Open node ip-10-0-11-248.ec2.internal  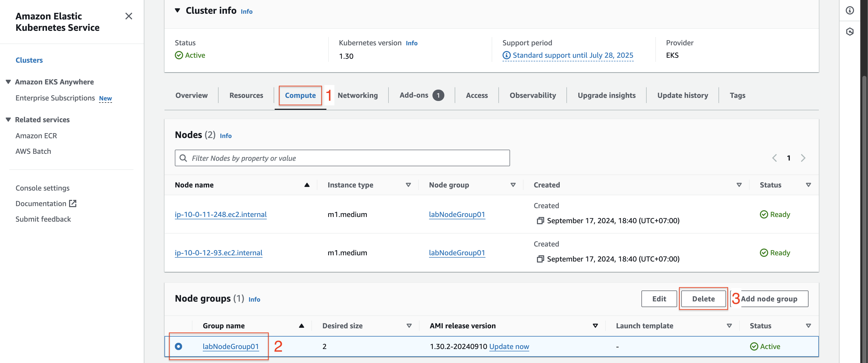(x=221, y=215)
